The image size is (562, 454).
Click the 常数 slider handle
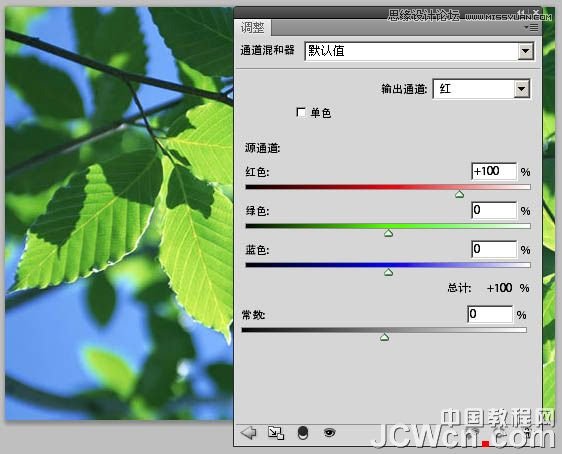[385, 337]
